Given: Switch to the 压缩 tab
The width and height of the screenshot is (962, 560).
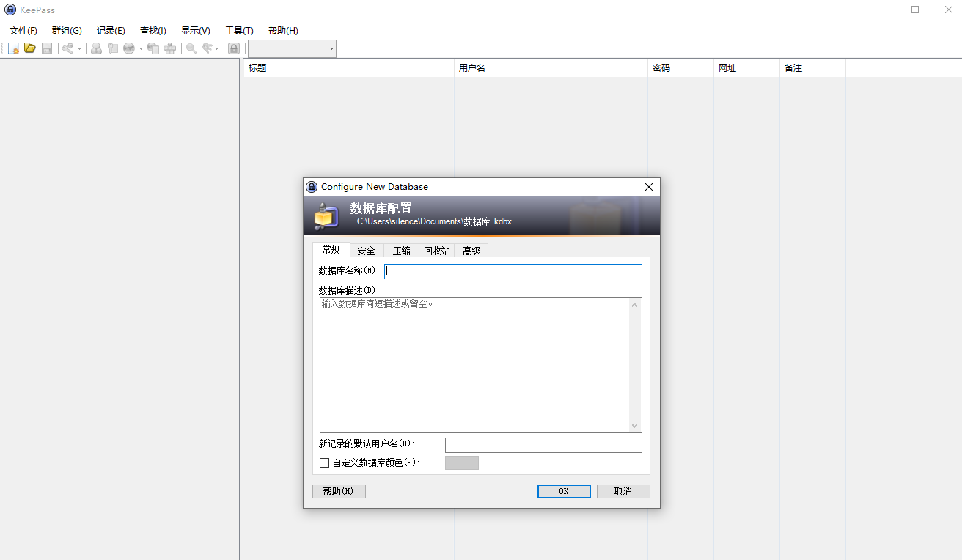Looking at the screenshot, I should click(x=401, y=251).
